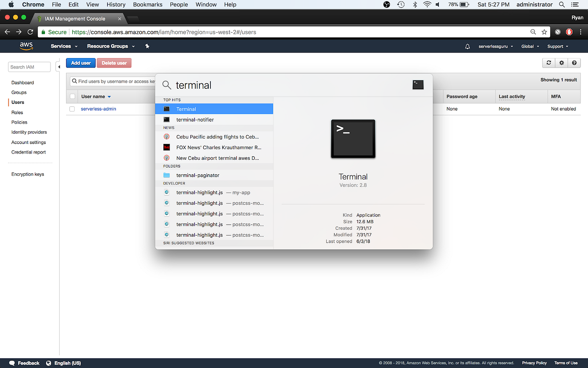This screenshot has height=368, width=588.
Task: Open the Chrome File menu
Action: pyautogui.click(x=56, y=5)
